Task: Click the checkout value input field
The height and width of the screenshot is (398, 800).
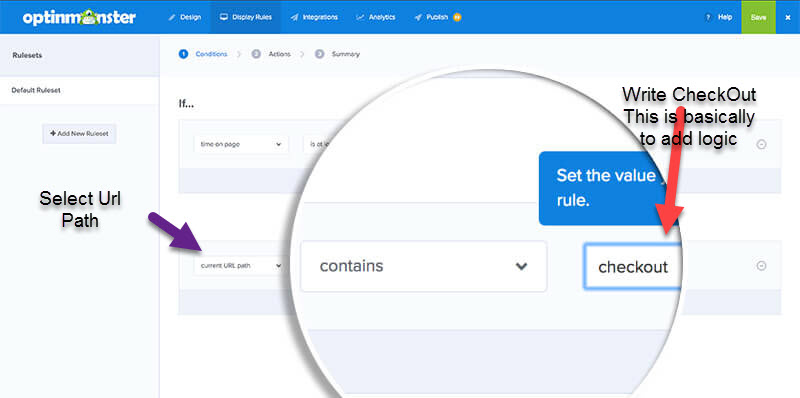Action: (633, 266)
